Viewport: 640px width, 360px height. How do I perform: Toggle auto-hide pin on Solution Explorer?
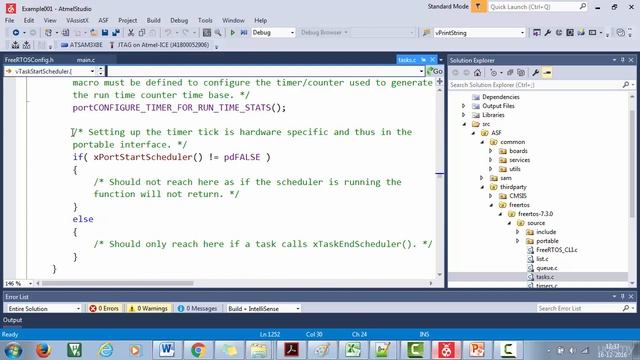622,60
